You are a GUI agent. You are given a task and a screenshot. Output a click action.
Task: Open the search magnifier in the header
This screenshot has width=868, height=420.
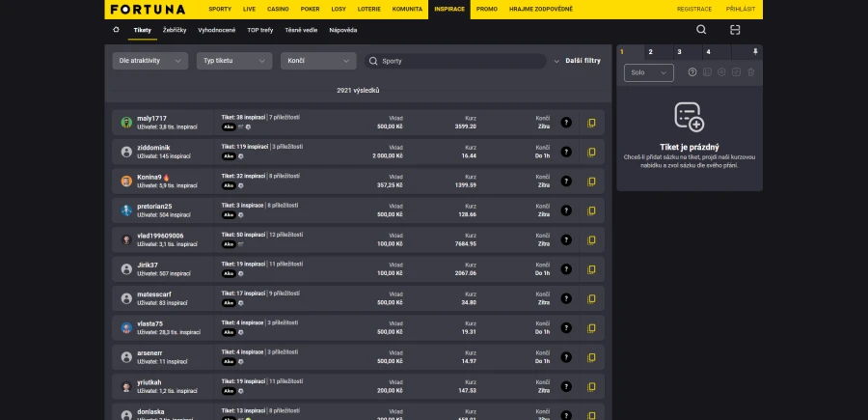coord(701,30)
